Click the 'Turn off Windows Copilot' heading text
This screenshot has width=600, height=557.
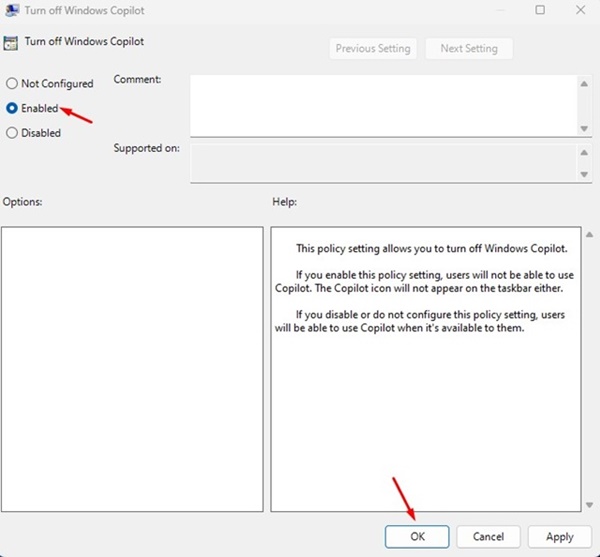click(84, 41)
